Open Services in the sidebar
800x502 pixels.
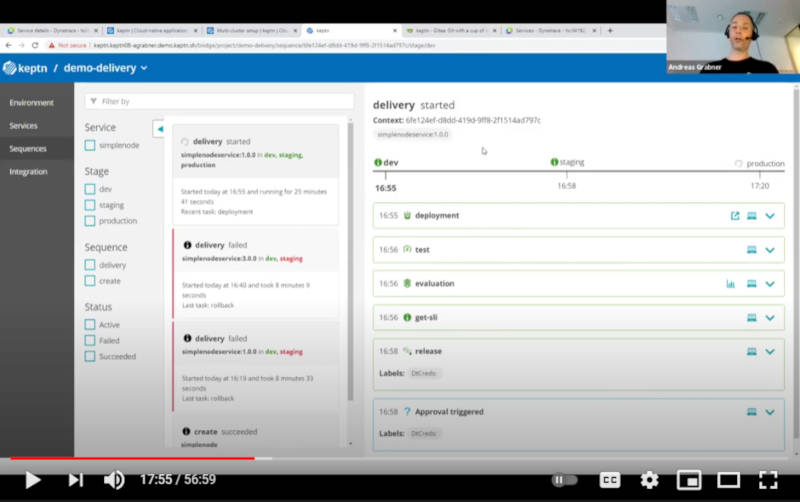pos(23,126)
